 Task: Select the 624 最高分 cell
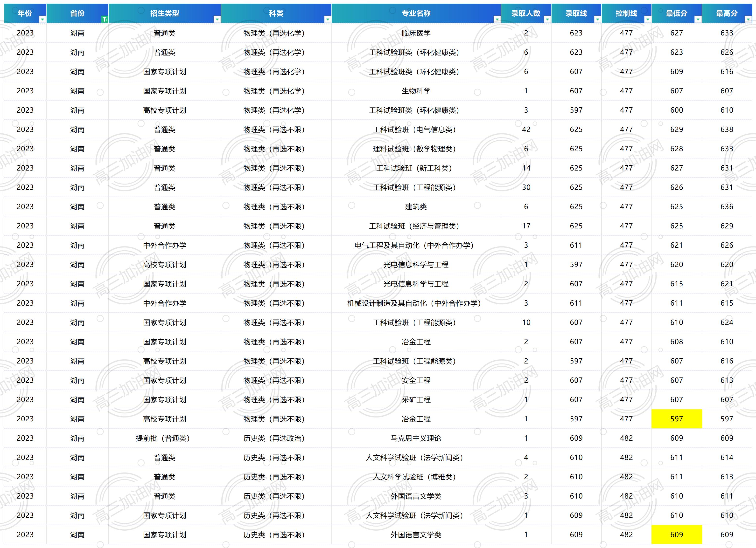(727, 322)
